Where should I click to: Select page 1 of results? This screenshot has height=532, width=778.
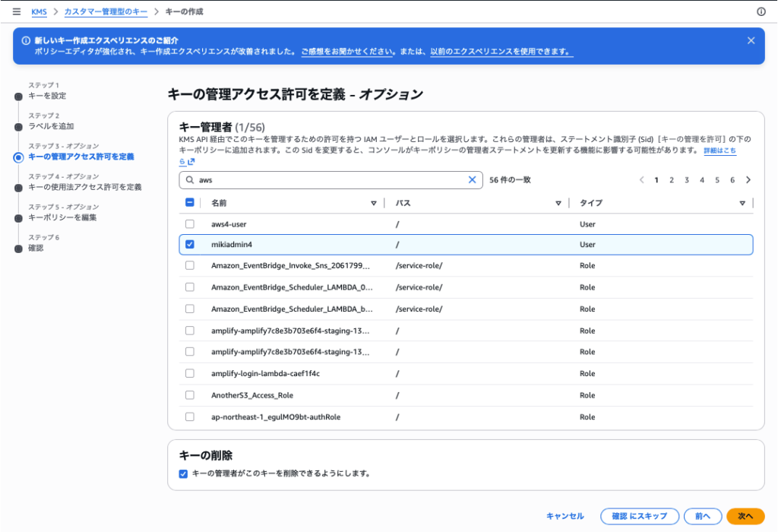click(656, 180)
